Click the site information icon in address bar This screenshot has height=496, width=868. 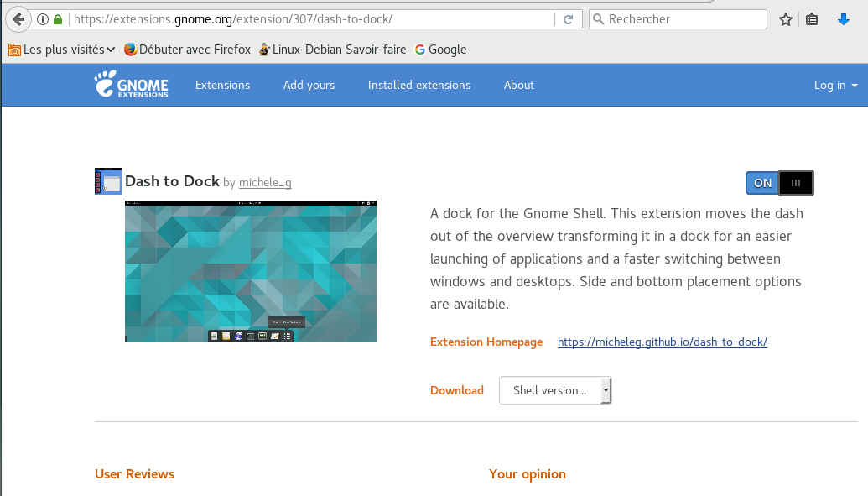click(x=43, y=19)
